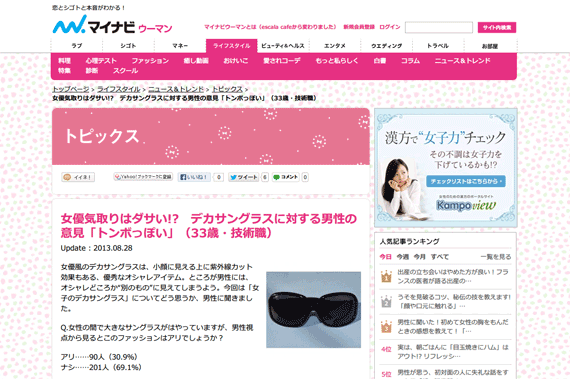Go to 特集 in pink submenu
Image resolution: width=570 pixels, height=379 pixels.
(64, 70)
